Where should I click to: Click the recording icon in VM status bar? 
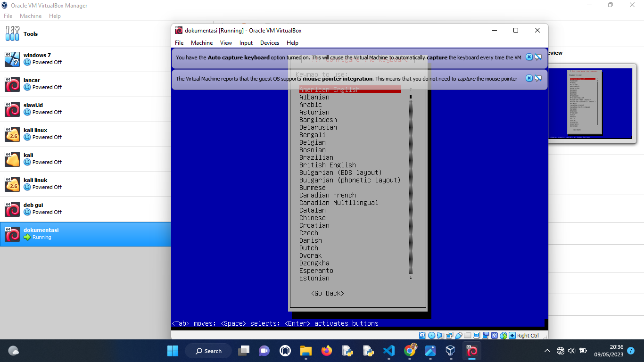coord(486,336)
